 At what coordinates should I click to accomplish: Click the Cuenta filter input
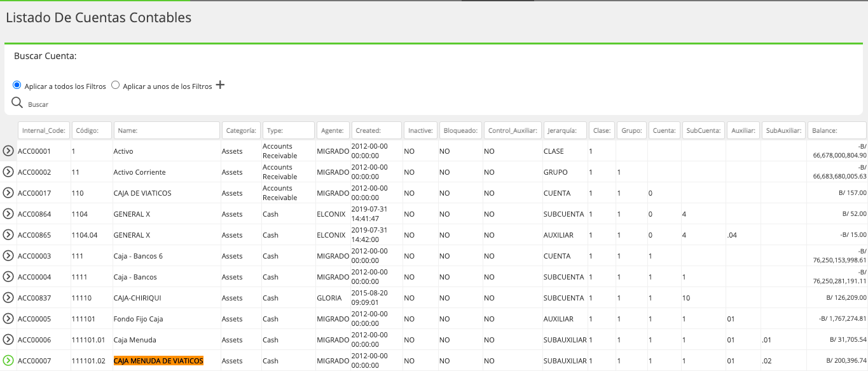coord(664,130)
